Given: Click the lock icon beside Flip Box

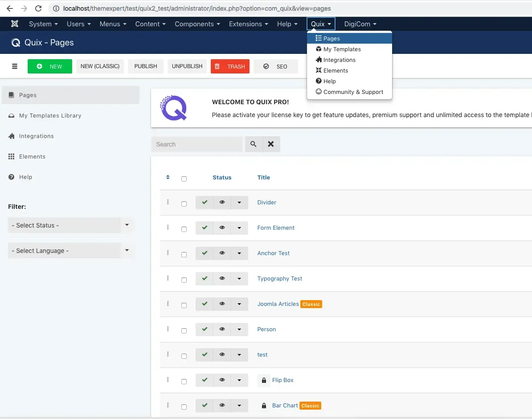Looking at the screenshot, I should [x=264, y=380].
